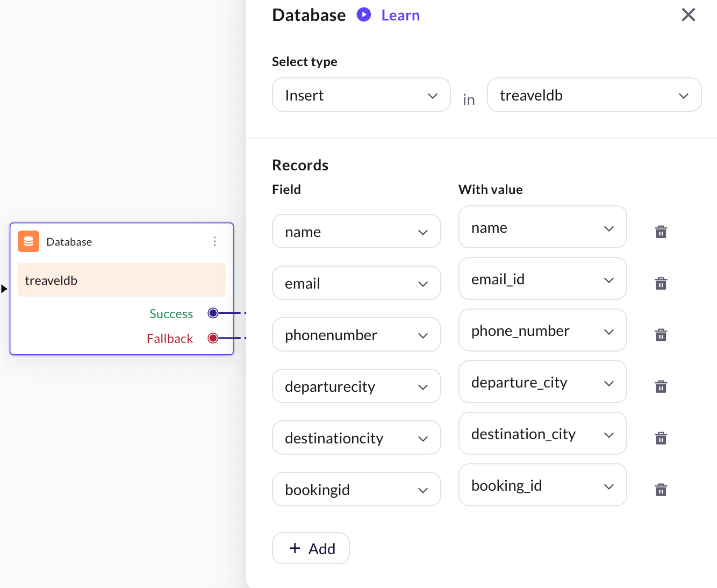Change the phone_number value dropdown
Viewport: 717px width, 588px height.
(x=542, y=331)
